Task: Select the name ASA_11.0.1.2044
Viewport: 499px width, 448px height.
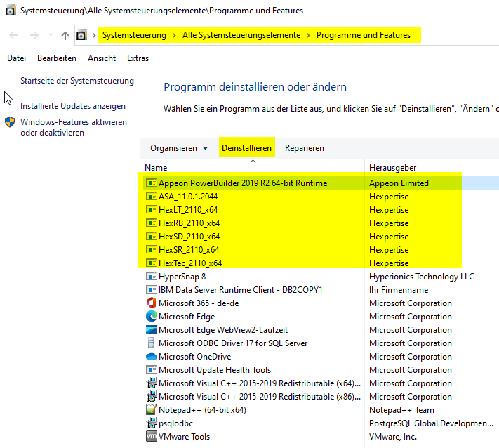Action: (188, 197)
